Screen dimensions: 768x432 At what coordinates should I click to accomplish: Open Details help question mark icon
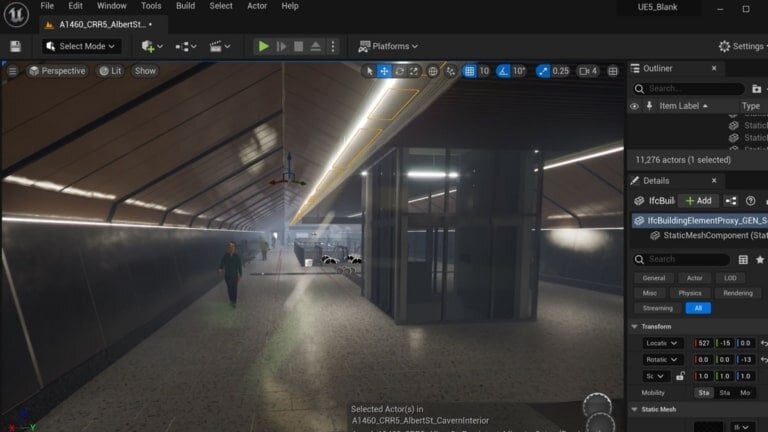750,201
